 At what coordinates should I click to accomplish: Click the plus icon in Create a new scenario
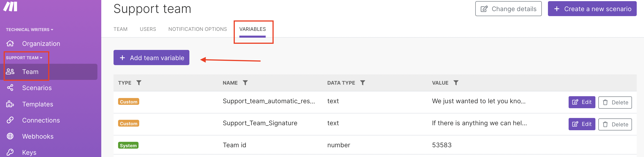(557, 9)
